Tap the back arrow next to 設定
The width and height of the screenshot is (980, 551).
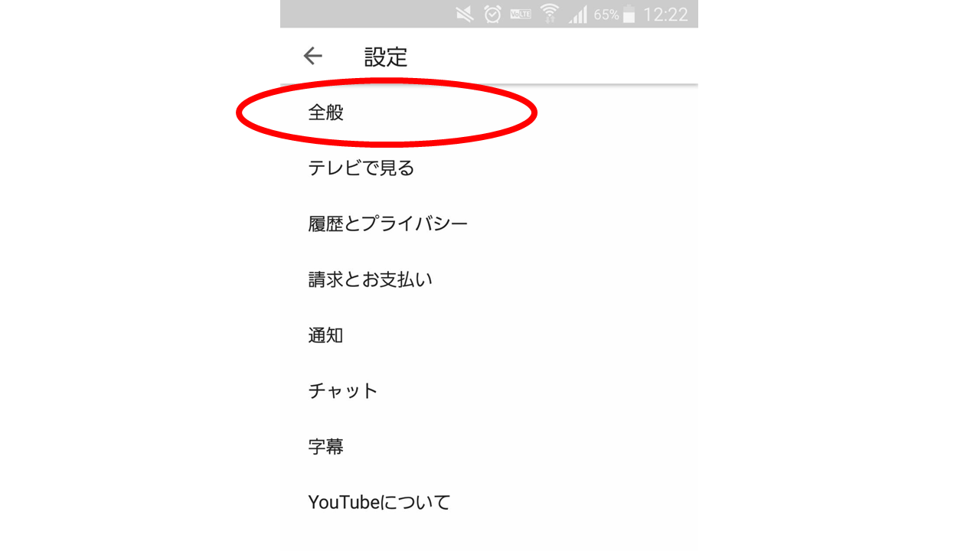tap(312, 56)
